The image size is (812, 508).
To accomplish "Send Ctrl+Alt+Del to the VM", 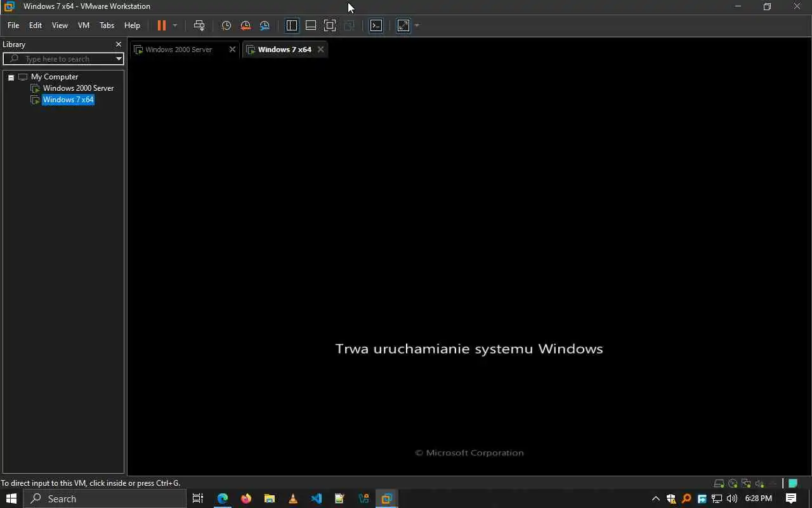I will click(x=199, y=25).
